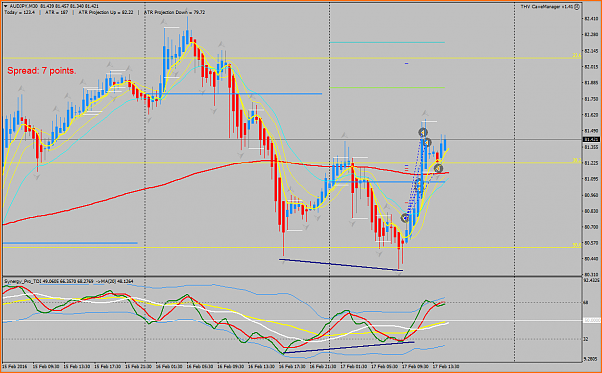Open the chart menu triangle beside AUDJPY,M30

click(x=5, y=7)
